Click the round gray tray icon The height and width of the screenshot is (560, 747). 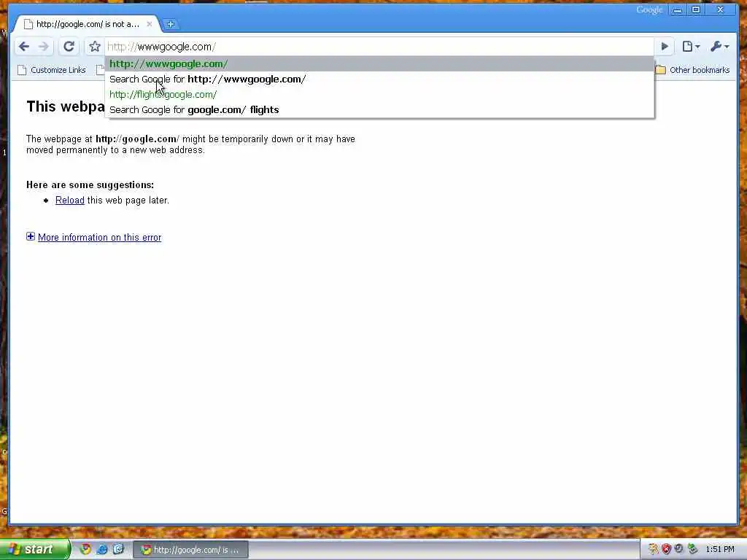coord(679,549)
